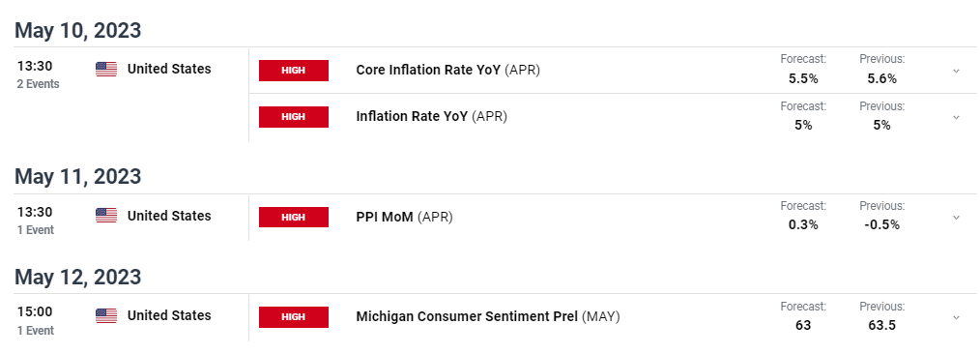Click US flag icon on May 10 row
980x354 pixels.
pos(106,69)
